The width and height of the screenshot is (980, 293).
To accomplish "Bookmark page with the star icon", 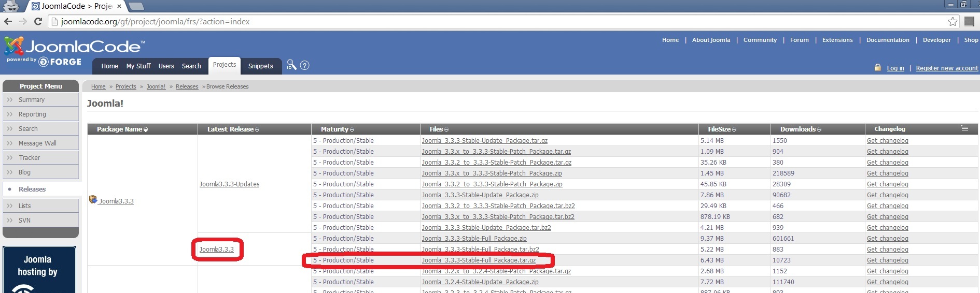I will [x=953, y=21].
